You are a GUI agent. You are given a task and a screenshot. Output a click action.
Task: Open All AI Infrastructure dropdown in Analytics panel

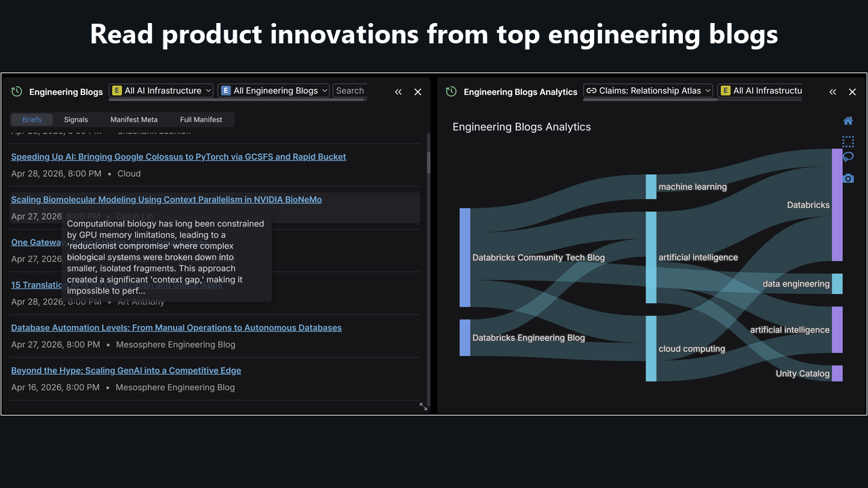[x=760, y=91]
